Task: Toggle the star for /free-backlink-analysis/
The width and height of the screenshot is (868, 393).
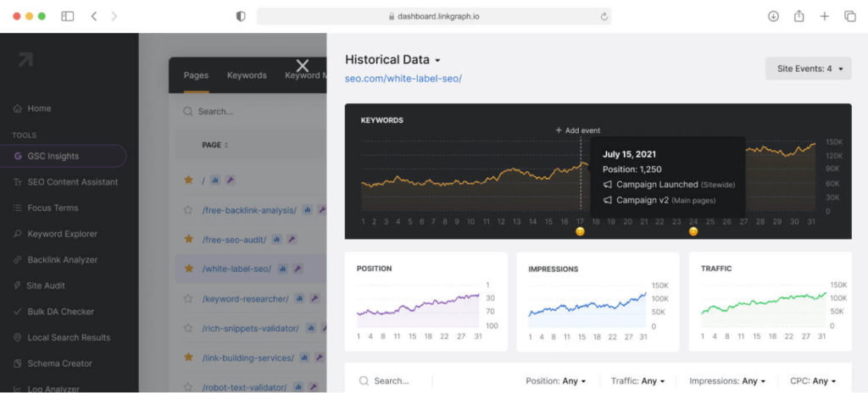Action: pos(188,210)
